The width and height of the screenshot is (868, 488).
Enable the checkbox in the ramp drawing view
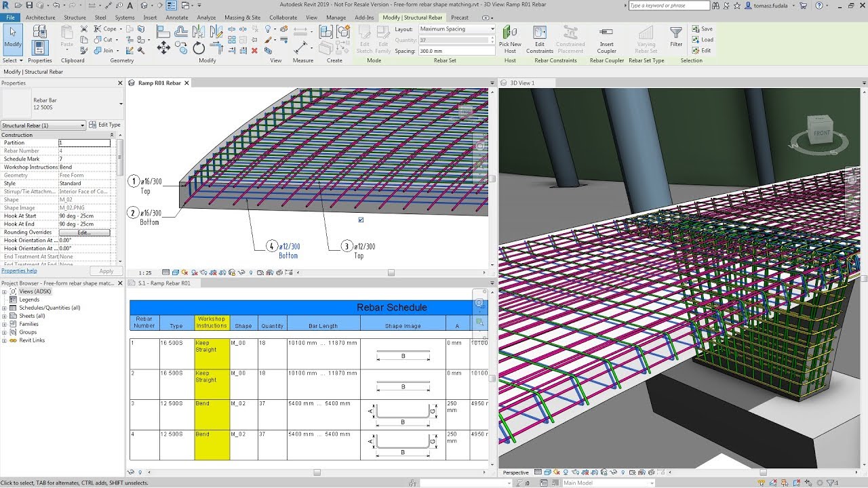(x=361, y=220)
